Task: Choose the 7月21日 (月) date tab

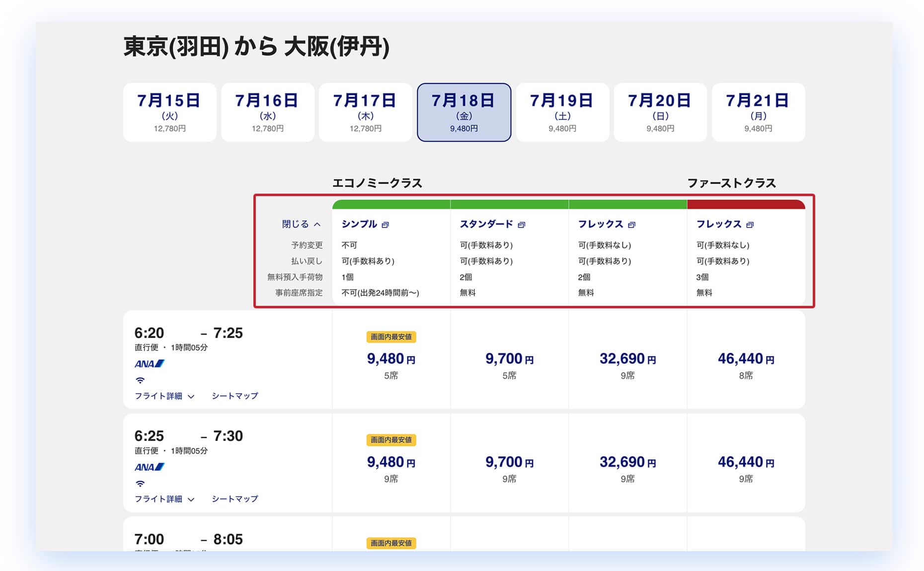Action: point(758,112)
